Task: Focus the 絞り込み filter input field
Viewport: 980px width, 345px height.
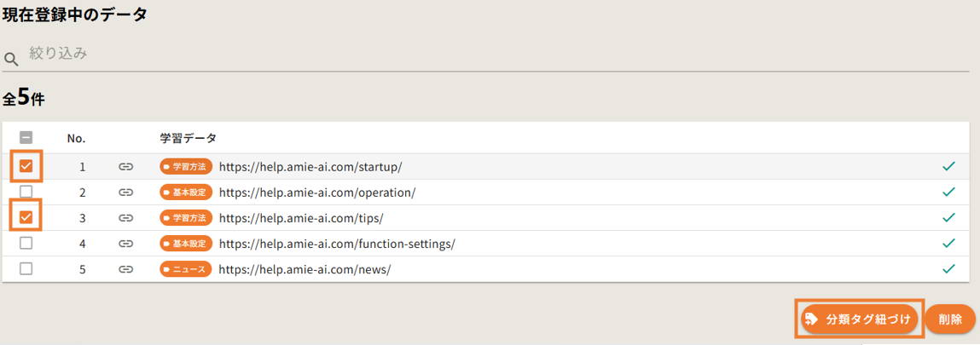Action: pyautogui.click(x=495, y=55)
